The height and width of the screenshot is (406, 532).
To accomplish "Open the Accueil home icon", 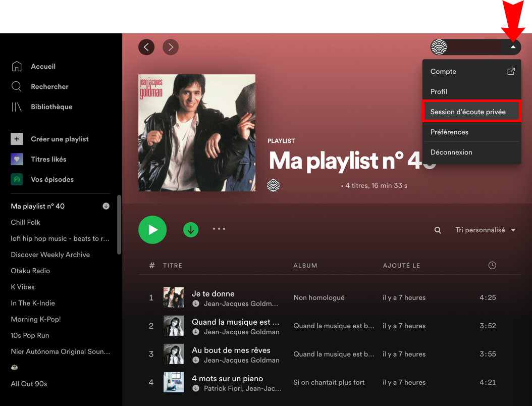I will pyautogui.click(x=17, y=66).
